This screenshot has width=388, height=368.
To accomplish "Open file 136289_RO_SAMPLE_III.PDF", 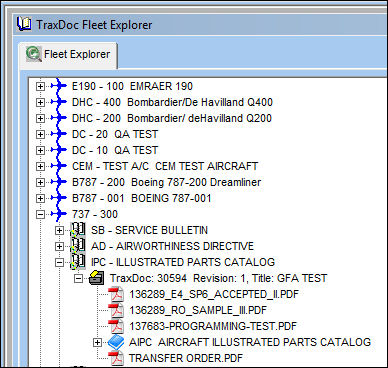I will click(x=198, y=310).
